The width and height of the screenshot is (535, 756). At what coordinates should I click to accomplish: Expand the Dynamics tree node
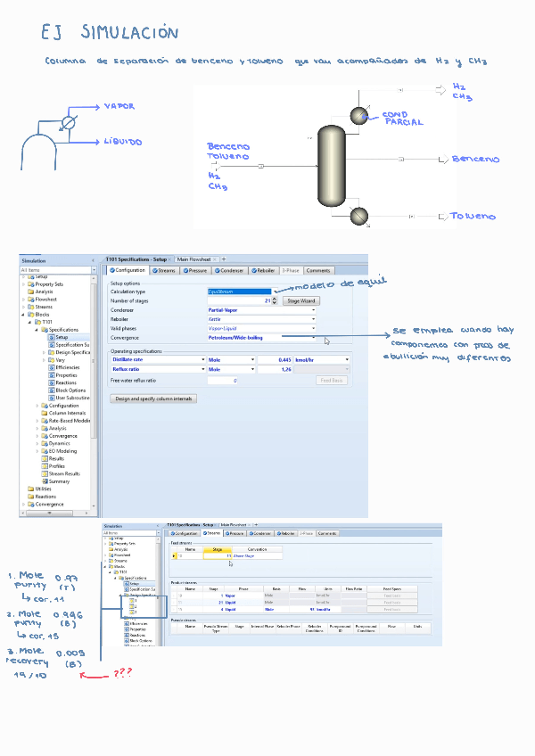[x=38, y=443]
